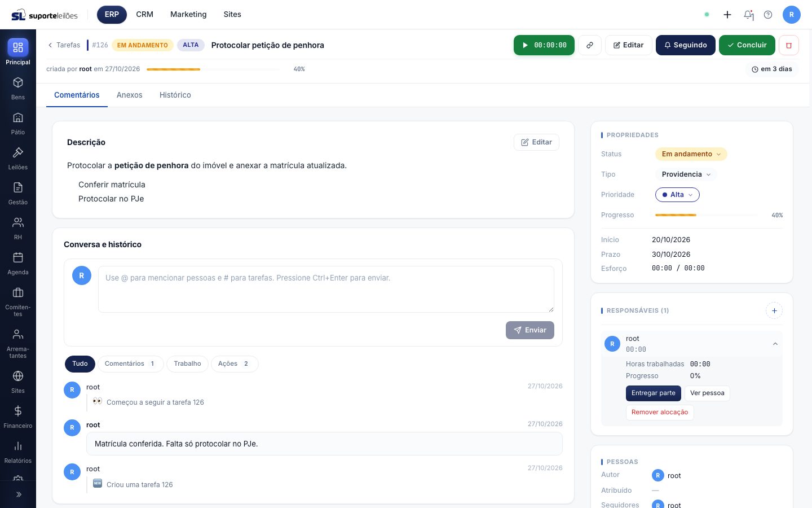Image resolution: width=812 pixels, height=508 pixels.
Task: Open the Prioridade 'Alta' dropdown
Action: click(677, 195)
